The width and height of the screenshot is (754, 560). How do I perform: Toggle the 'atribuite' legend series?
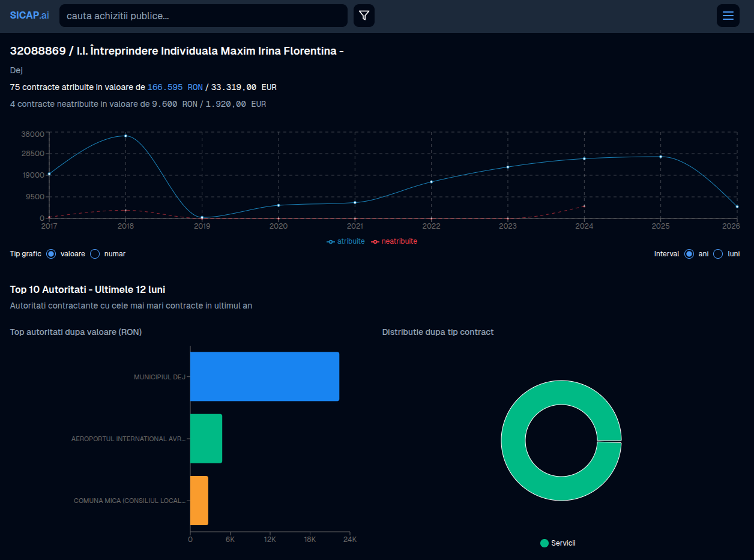[x=346, y=241]
